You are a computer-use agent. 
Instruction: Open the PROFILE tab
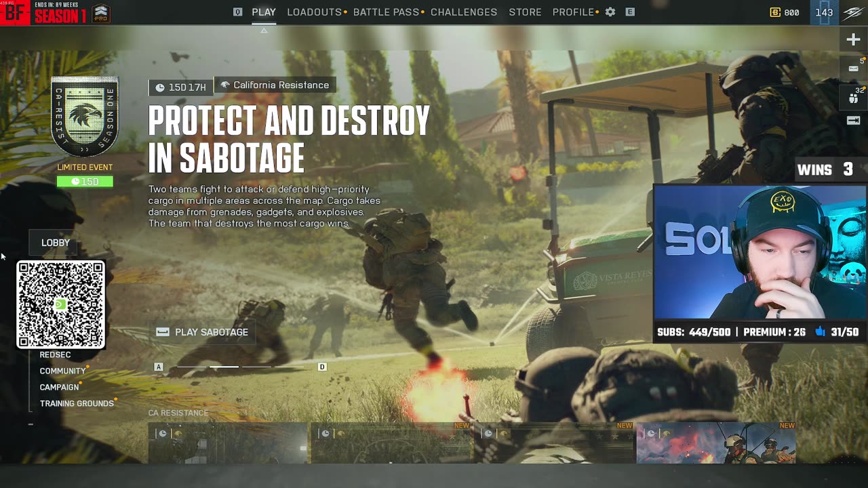point(573,12)
